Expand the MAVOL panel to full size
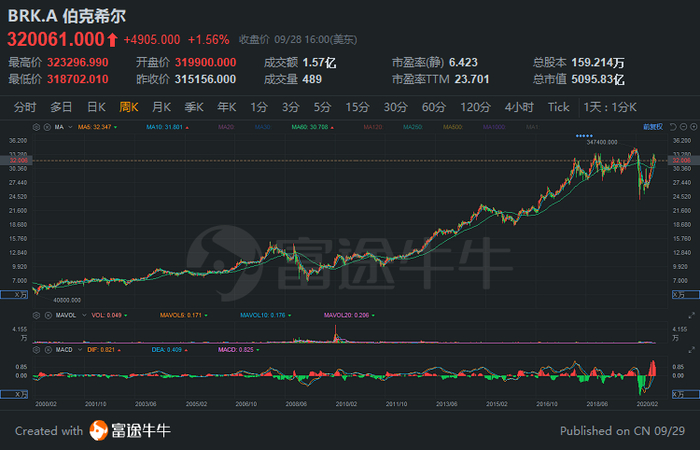700x450 pixels. tap(692, 315)
